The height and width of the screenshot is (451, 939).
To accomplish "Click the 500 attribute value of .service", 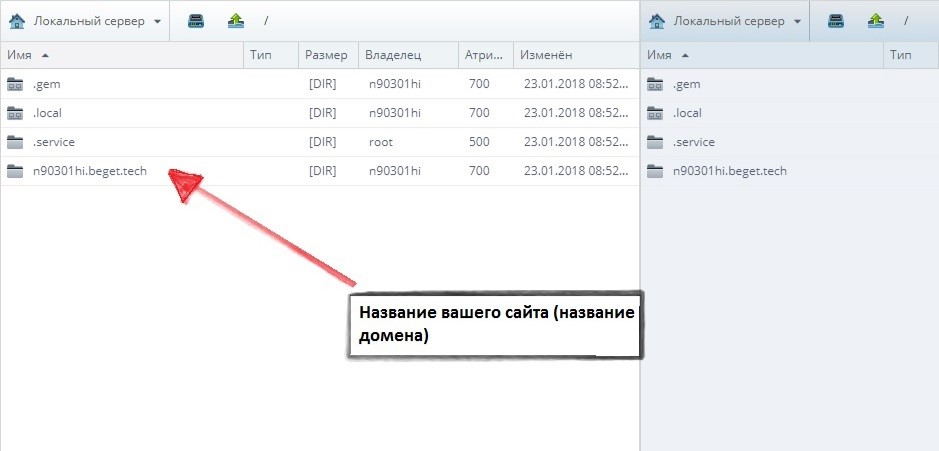I will click(479, 143).
